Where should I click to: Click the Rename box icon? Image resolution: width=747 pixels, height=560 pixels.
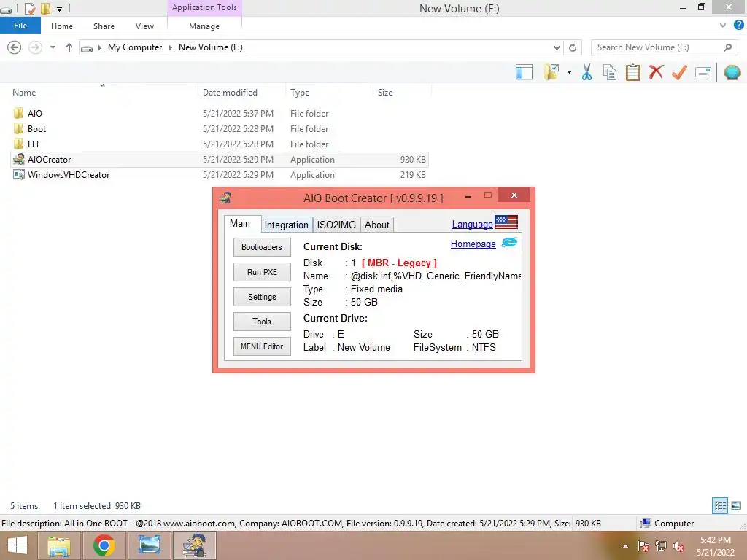703,72
